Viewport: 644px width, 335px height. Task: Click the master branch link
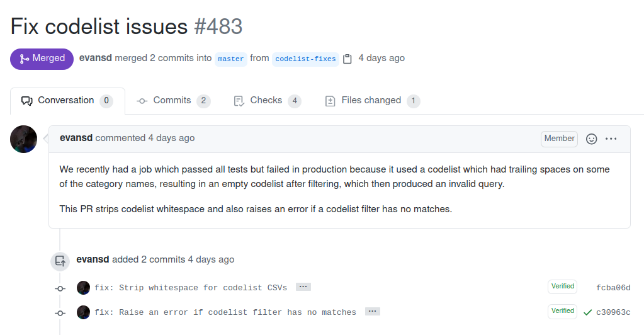point(230,59)
